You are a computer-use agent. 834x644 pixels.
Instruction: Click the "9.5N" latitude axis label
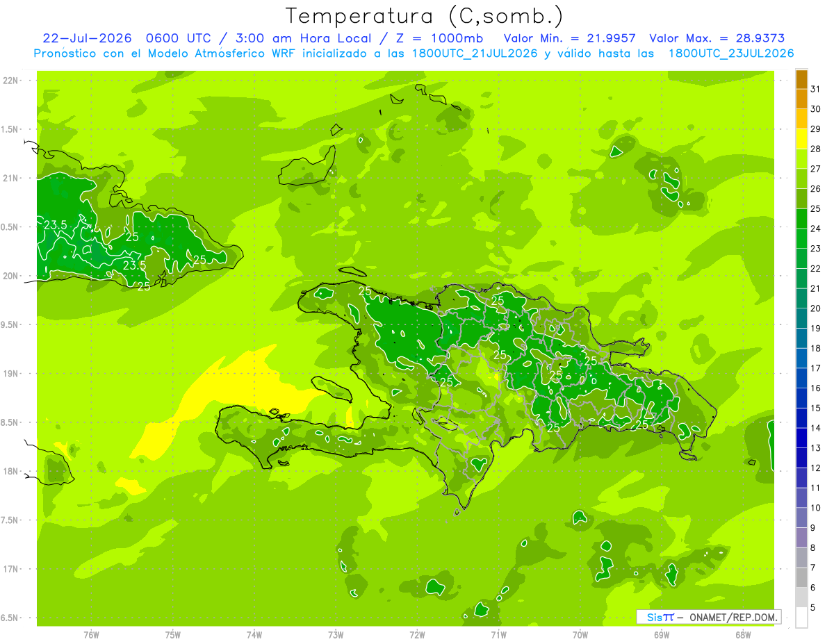point(10,324)
